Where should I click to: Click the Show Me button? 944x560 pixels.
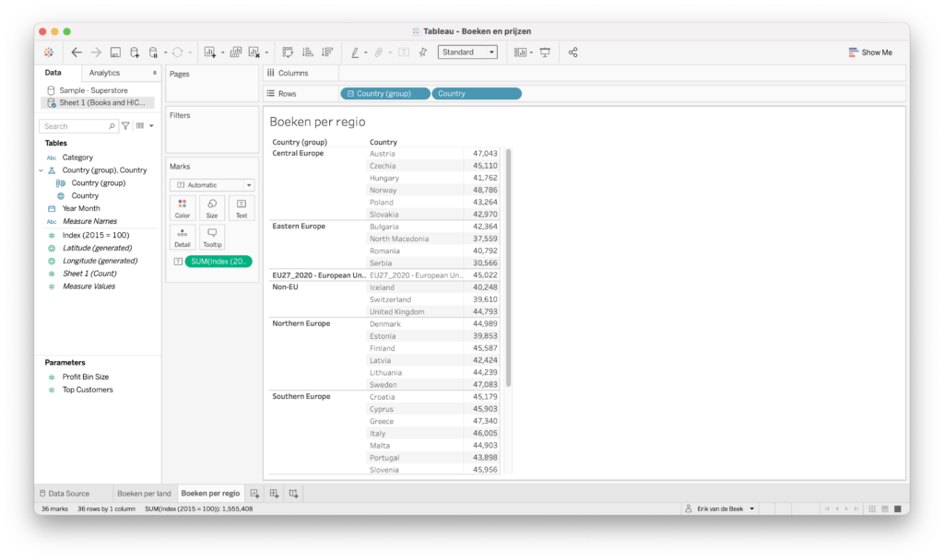pyautogui.click(x=869, y=52)
